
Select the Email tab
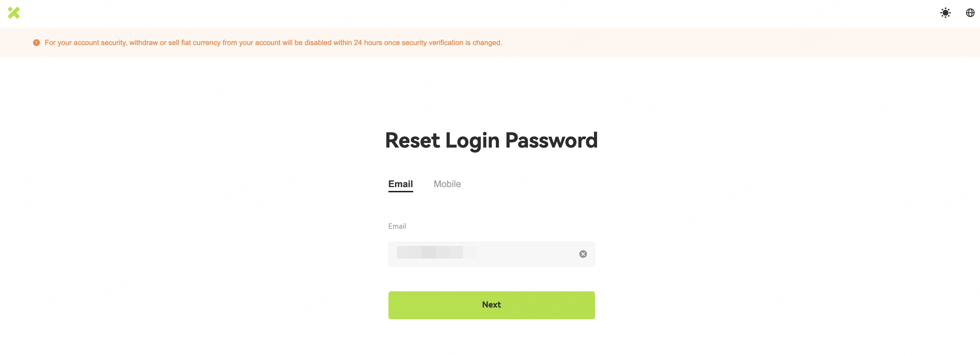400,184
